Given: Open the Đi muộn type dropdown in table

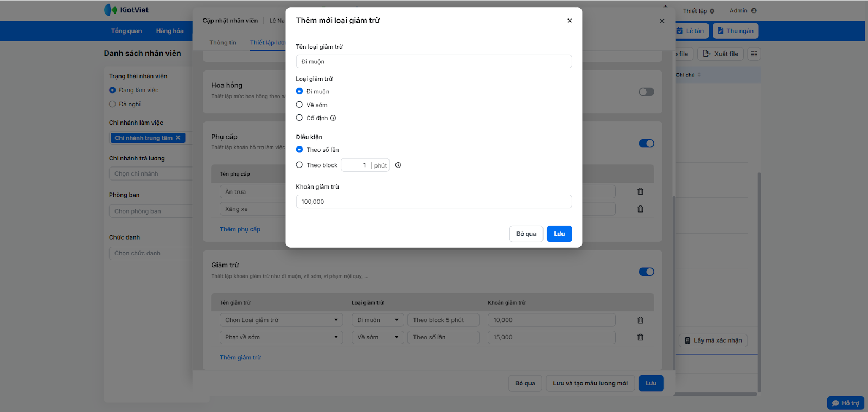Looking at the screenshot, I should (378, 320).
